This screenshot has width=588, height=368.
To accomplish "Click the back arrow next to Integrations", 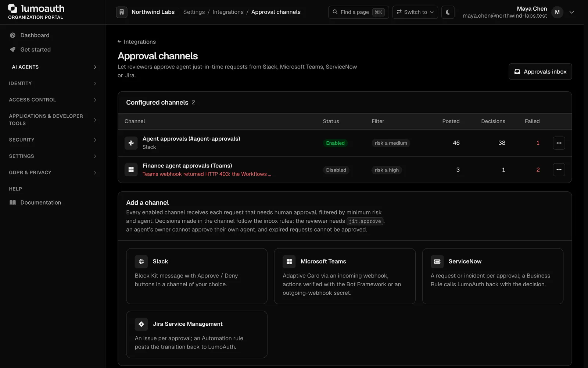I will pos(119,42).
